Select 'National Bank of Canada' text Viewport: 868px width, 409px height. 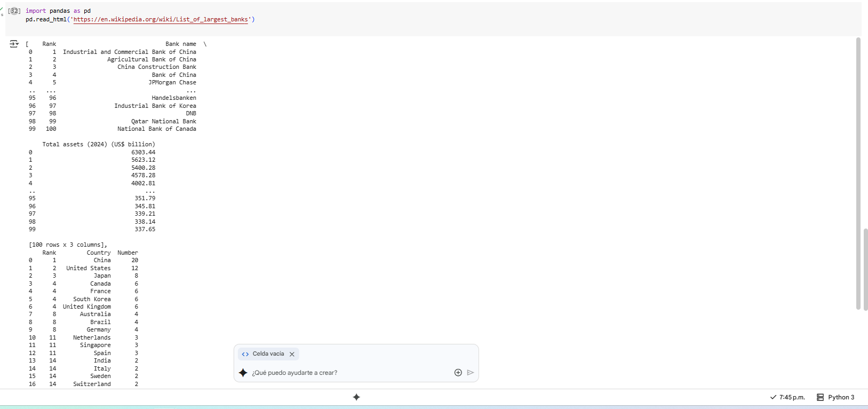[x=157, y=129]
